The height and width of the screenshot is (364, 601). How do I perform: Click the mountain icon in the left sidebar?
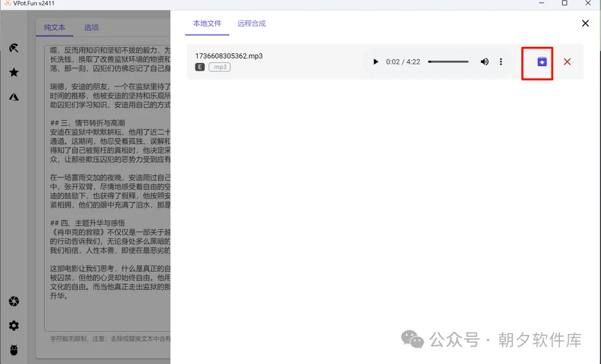pos(14,96)
